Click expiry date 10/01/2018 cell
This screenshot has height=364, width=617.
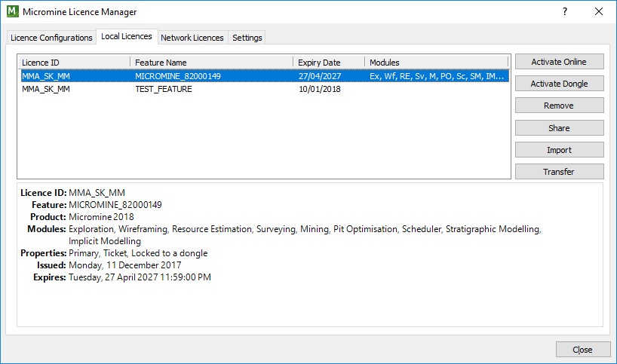(x=320, y=89)
